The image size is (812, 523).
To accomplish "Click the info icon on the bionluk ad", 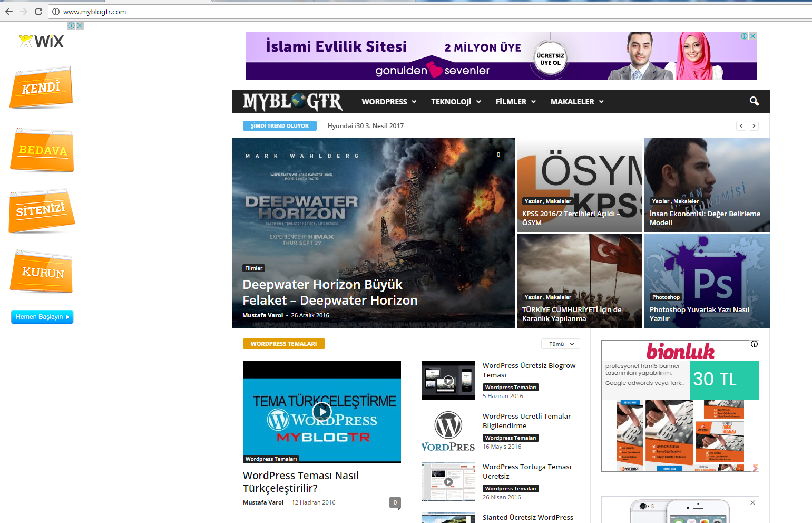I will (754, 344).
